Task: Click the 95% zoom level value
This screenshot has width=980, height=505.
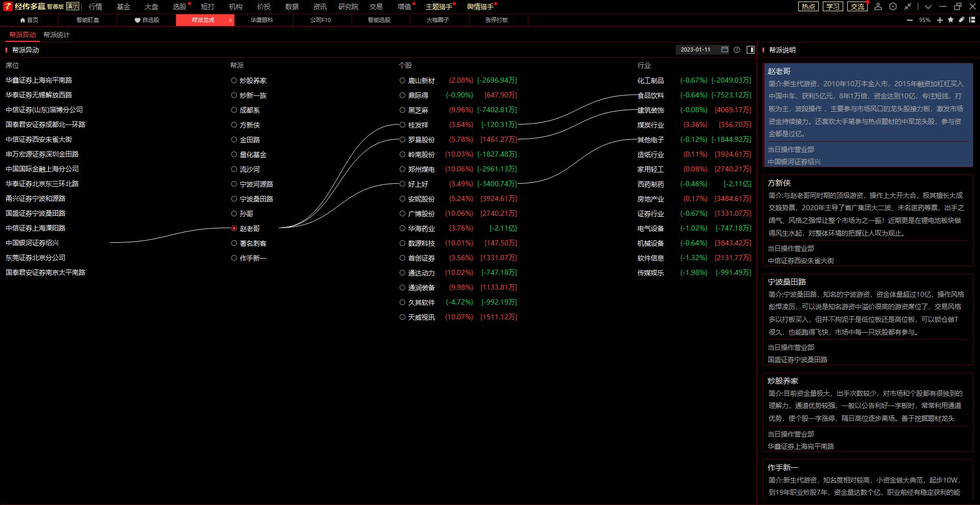Action: (925, 20)
